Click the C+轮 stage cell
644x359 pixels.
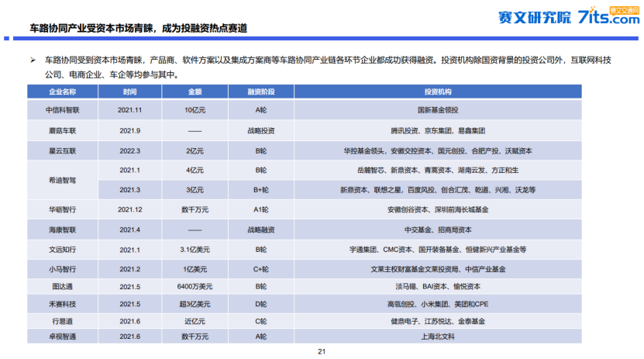click(x=261, y=269)
